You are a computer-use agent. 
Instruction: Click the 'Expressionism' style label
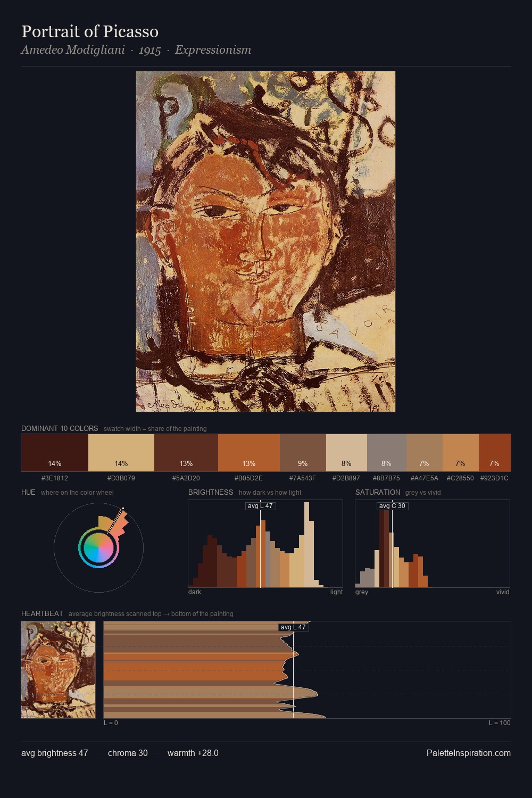(213, 50)
